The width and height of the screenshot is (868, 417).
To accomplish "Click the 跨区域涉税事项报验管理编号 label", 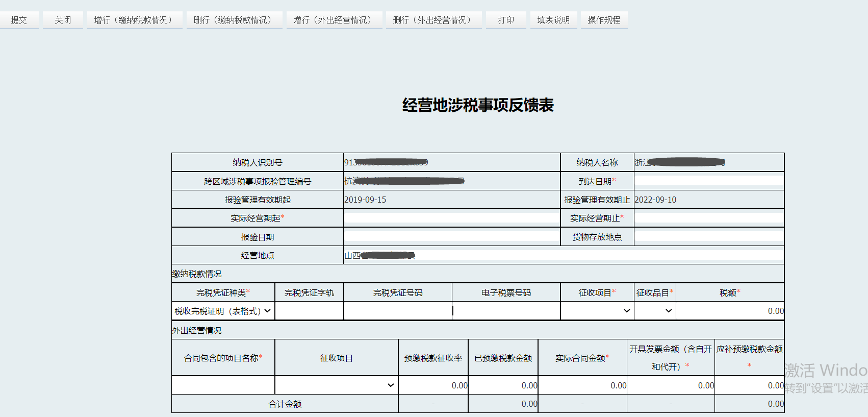I will (x=258, y=181).
